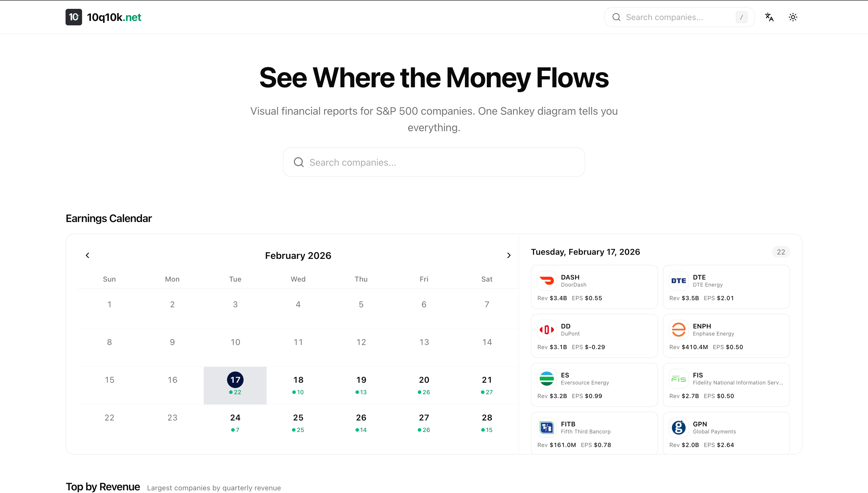Select February 25 on the calendar

tap(298, 422)
